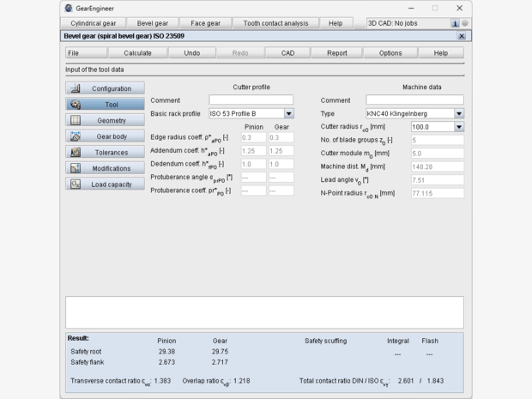
Task: Click the Report button
Action: pos(337,53)
